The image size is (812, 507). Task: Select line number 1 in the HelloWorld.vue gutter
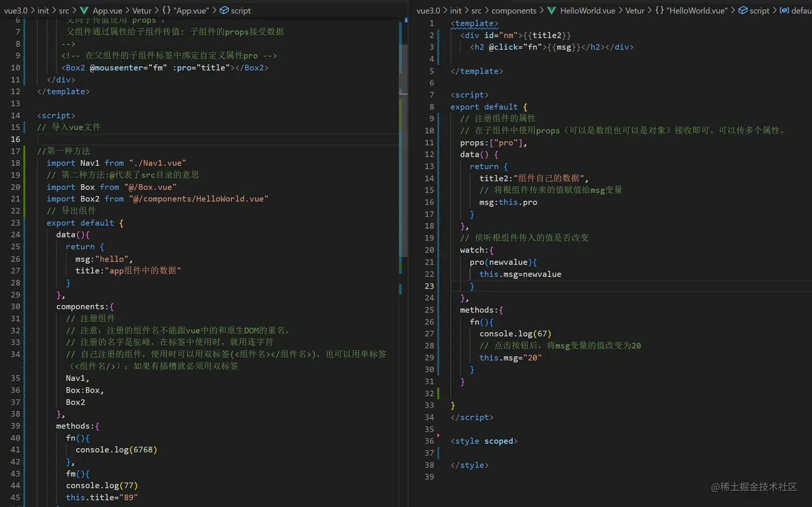[x=431, y=24]
